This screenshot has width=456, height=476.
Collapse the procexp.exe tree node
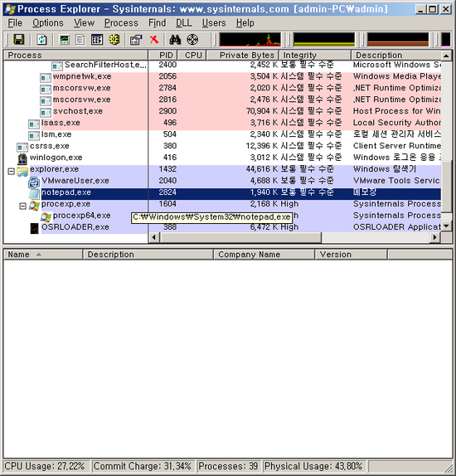pyautogui.click(x=22, y=206)
